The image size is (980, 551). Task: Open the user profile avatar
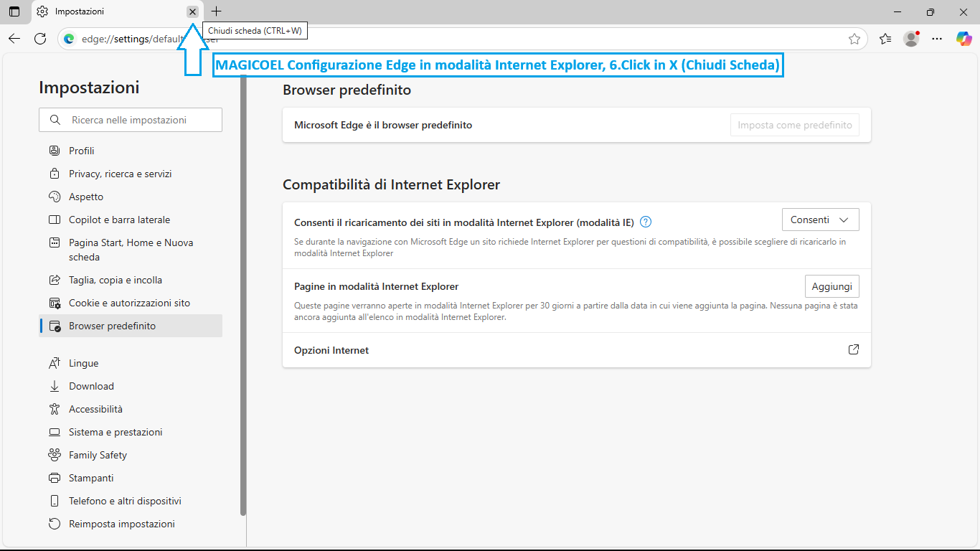911,39
